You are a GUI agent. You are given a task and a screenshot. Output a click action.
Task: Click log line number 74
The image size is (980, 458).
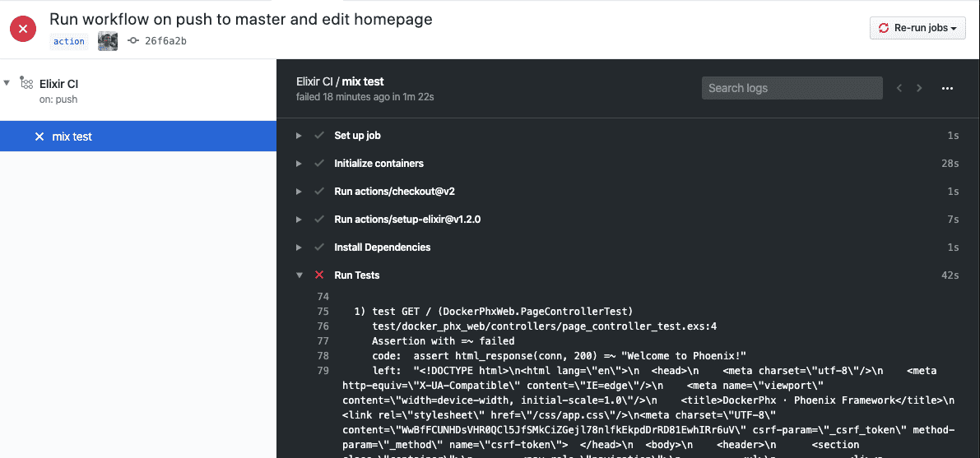323,296
